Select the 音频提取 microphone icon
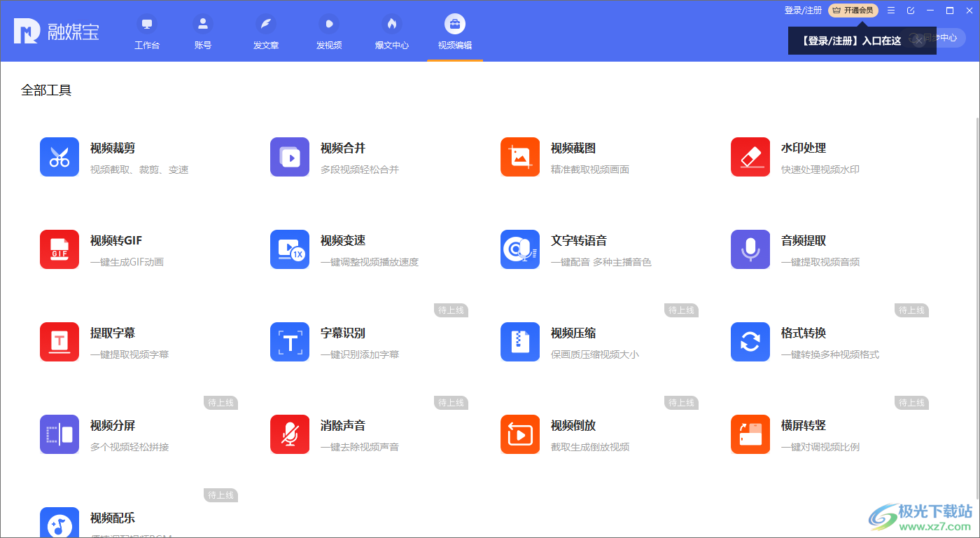 [750, 249]
